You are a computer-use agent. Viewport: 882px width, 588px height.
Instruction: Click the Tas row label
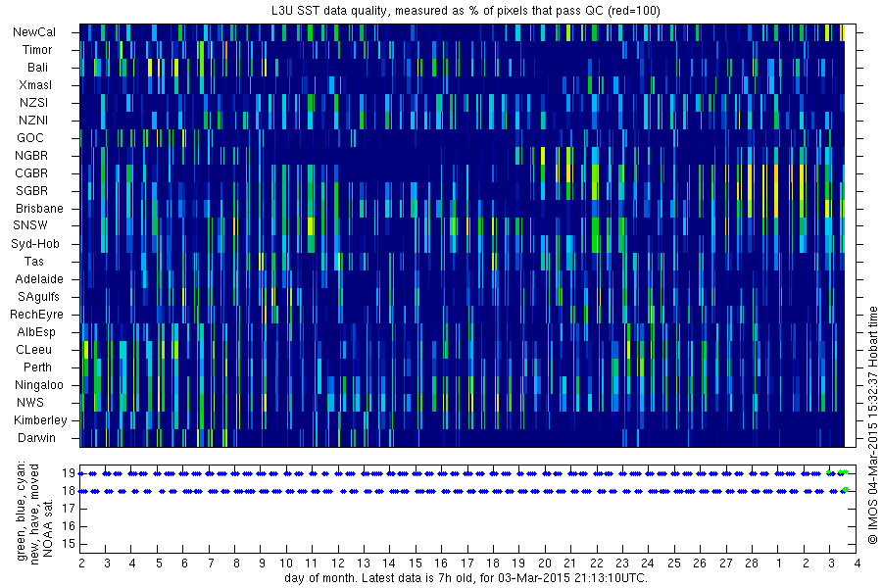click(33, 261)
